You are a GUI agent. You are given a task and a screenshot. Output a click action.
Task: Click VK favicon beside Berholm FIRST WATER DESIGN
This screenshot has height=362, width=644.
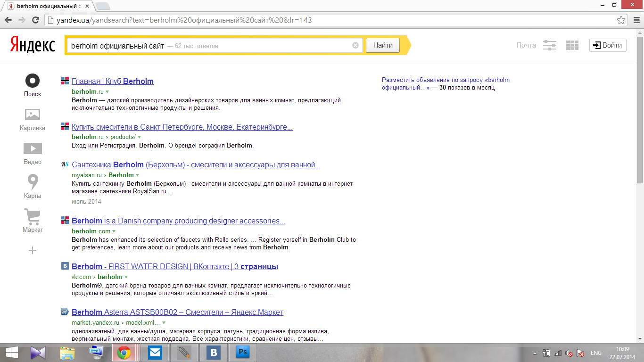click(65, 266)
